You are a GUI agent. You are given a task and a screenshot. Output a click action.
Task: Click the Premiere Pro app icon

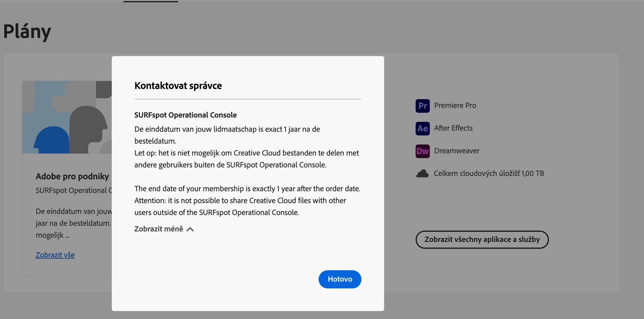click(422, 106)
